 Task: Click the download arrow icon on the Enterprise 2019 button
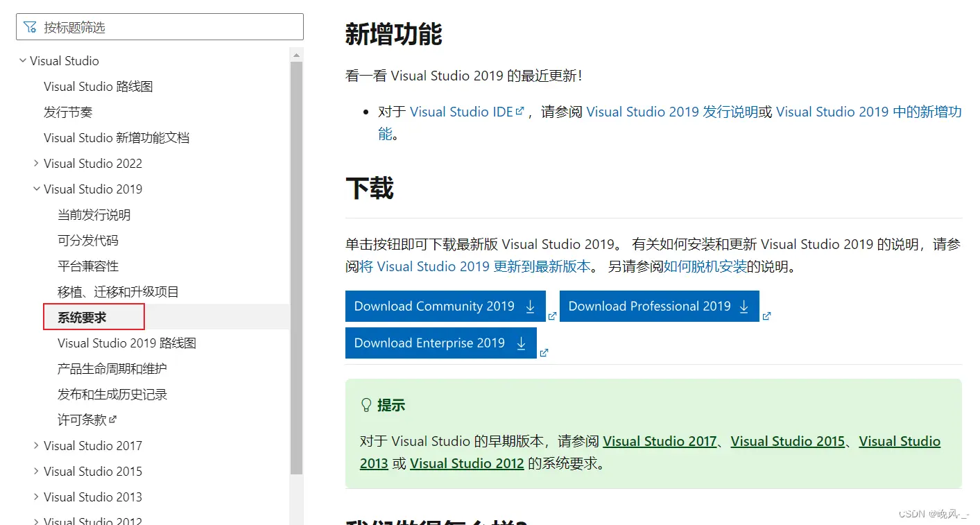[x=522, y=343]
